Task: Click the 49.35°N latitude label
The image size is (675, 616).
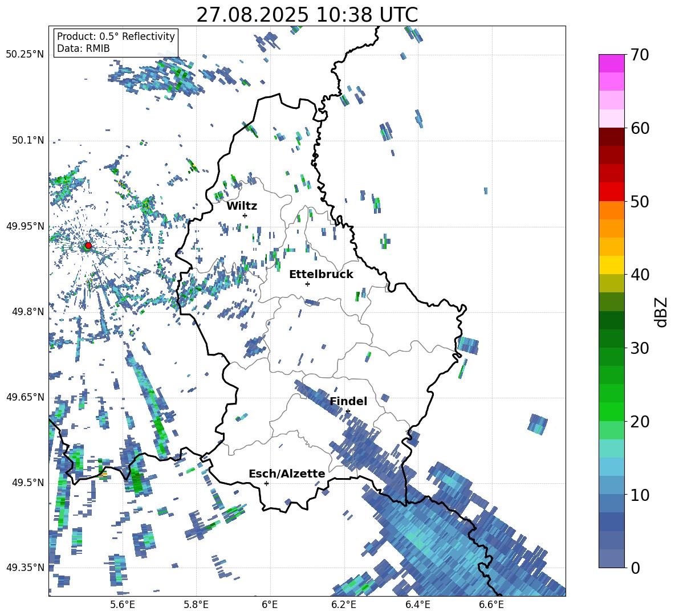Action: pyautogui.click(x=25, y=568)
